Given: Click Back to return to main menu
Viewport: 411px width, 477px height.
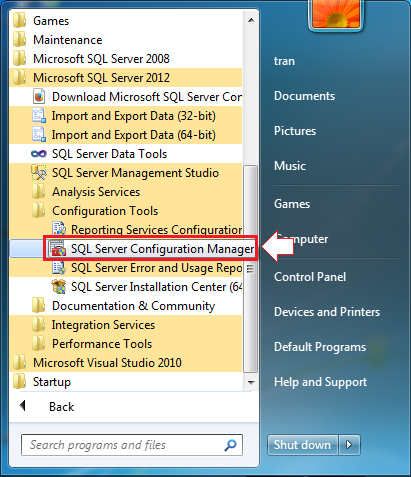Looking at the screenshot, I should tap(62, 407).
